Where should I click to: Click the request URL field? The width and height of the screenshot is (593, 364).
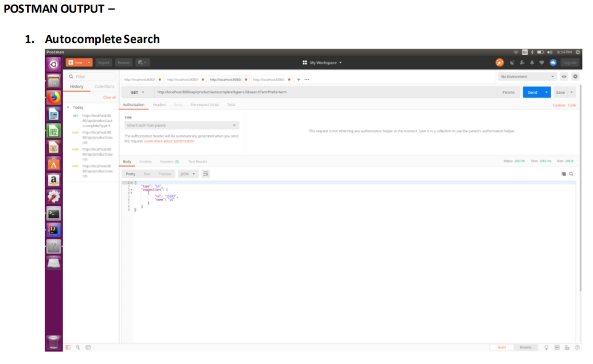pyautogui.click(x=325, y=92)
